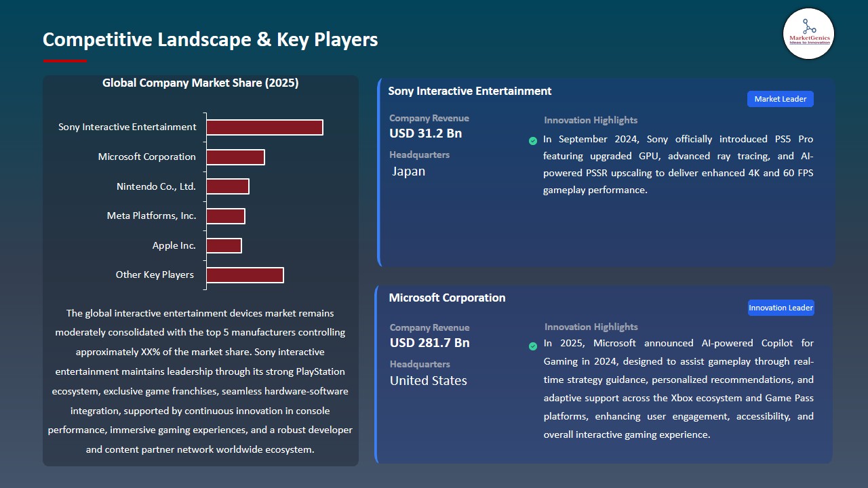Click the Nintendo Co., Ltd. axis label
This screenshot has width=868, height=488.
(157, 186)
